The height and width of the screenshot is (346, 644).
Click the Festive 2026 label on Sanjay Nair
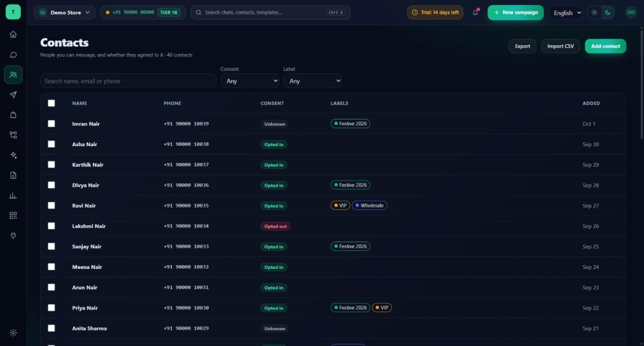coord(350,246)
